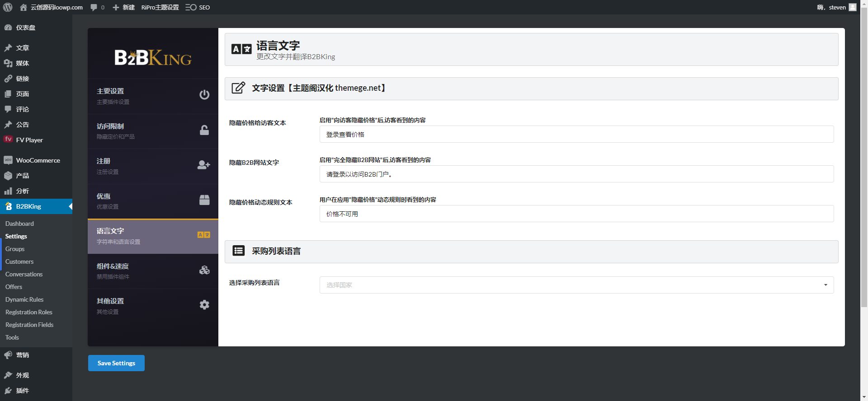
Task: Switch to 其他设置 tab
Action: point(153,306)
